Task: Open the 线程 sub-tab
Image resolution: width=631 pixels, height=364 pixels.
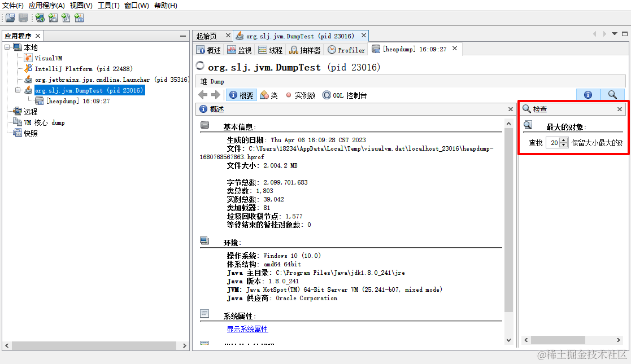Action: 271,50
